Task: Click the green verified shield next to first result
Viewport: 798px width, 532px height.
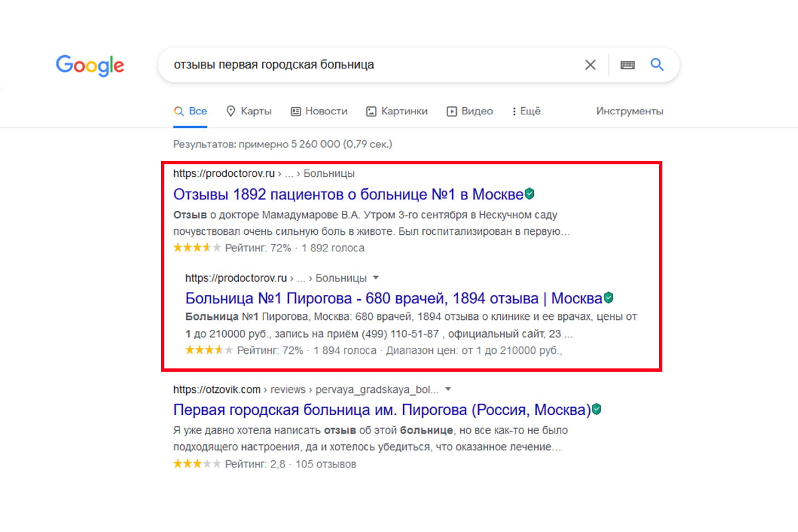Action: (x=529, y=192)
